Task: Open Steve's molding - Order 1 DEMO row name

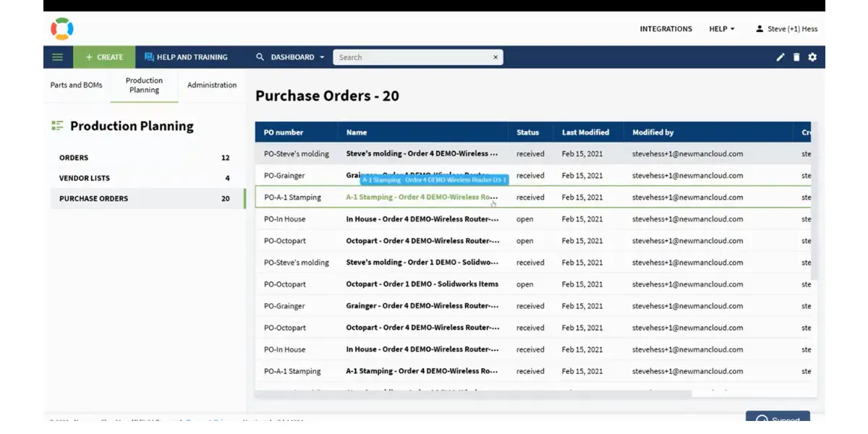Action: pos(422,263)
